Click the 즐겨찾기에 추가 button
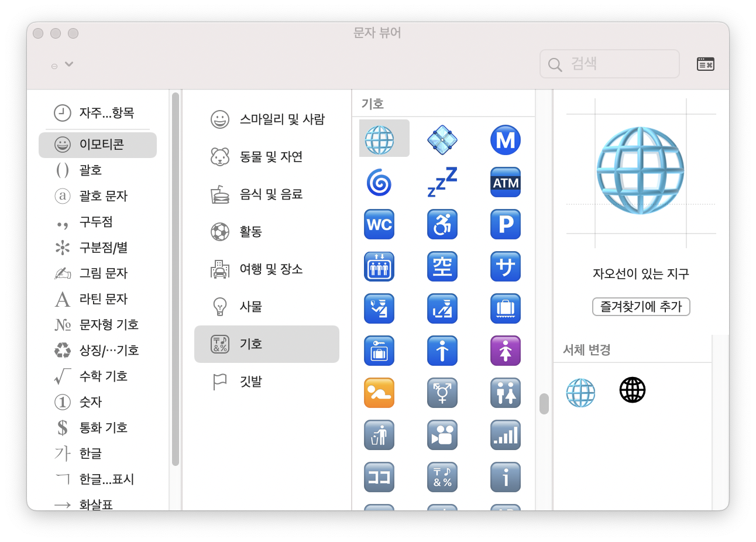This screenshot has height=542, width=756. click(641, 307)
